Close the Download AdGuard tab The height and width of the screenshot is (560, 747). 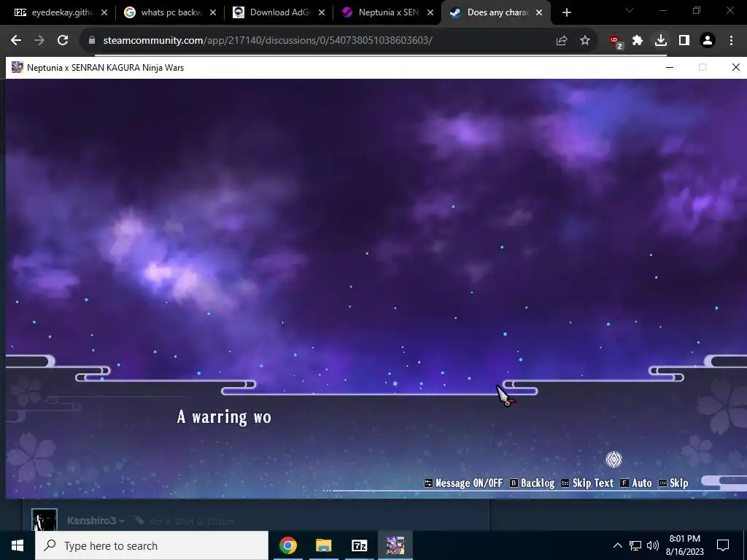click(x=322, y=13)
